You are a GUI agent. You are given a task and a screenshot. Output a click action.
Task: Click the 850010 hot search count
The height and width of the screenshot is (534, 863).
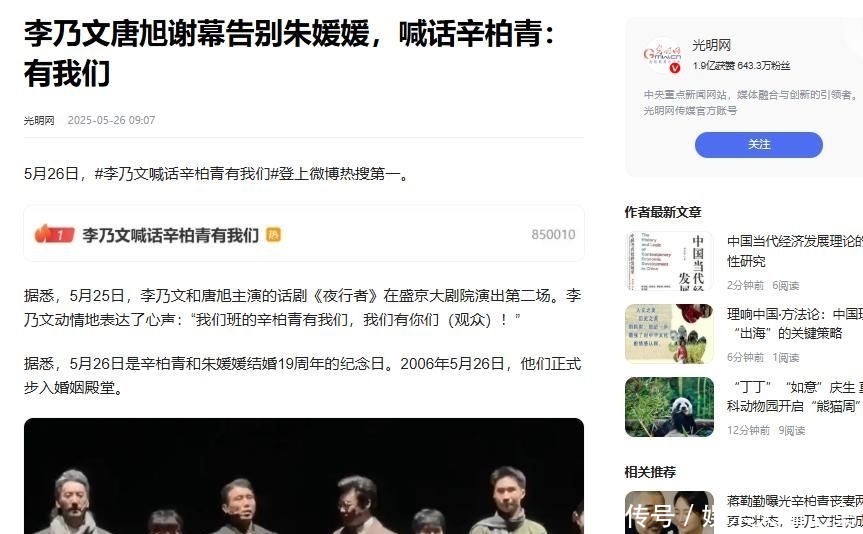click(x=553, y=235)
